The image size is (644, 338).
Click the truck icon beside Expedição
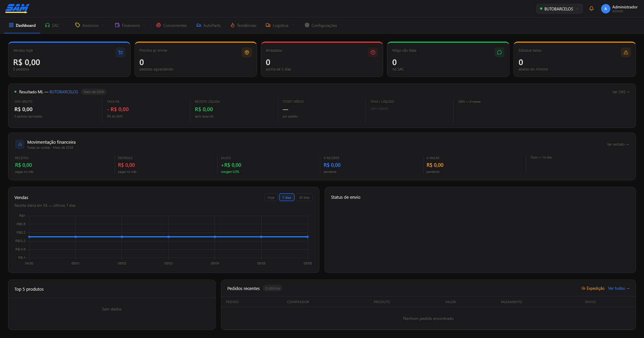(583, 288)
